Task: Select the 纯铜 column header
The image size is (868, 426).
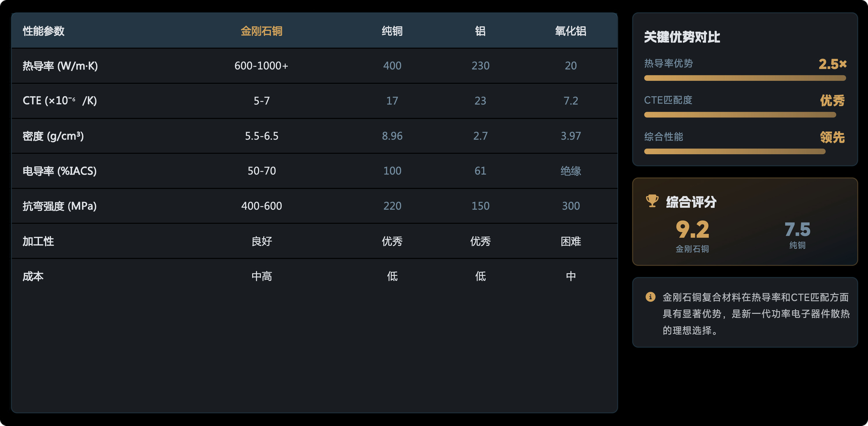Action: click(x=392, y=31)
